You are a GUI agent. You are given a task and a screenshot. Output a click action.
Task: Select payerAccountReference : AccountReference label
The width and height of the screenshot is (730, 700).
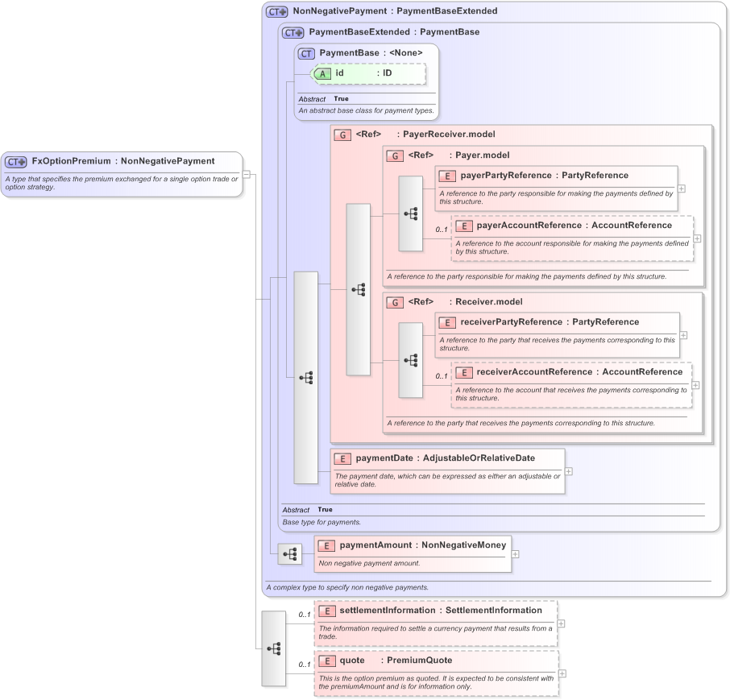pyautogui.click(x=574, y=226)
